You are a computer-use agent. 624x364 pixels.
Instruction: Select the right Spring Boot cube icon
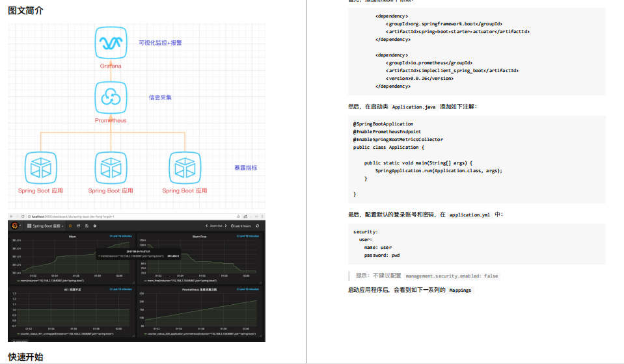point(185,168)
